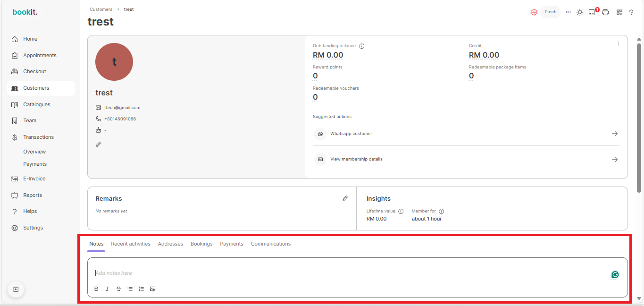This screenshot has width=644, height=306.
Task: Click the Add notes here field
Action: pos(349,273)
